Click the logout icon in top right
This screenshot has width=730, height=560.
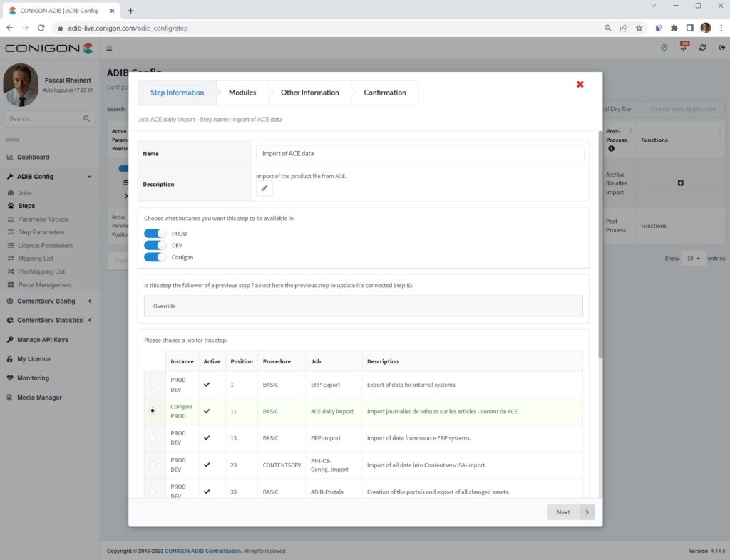coord(721,46)
